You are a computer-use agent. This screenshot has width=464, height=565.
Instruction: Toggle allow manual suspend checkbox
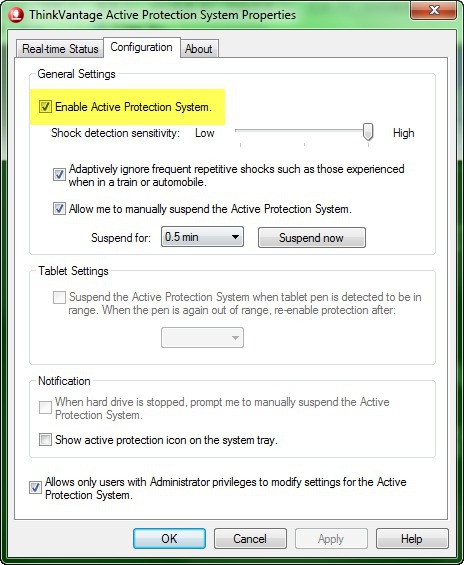coord(59,209)
